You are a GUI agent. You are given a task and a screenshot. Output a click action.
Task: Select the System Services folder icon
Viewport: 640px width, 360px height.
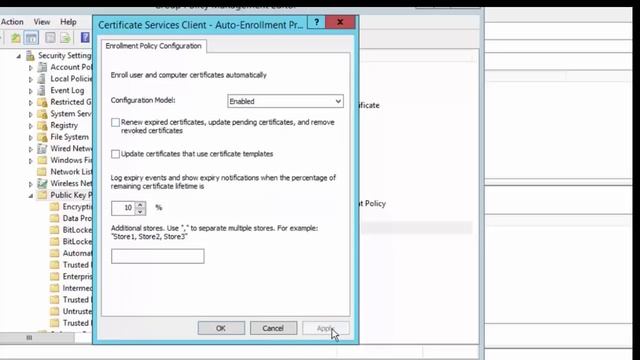tap(42, 114)
